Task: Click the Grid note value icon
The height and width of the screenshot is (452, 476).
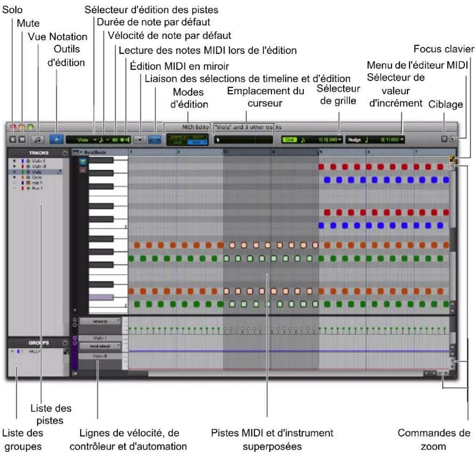Action: coord(303,140)
